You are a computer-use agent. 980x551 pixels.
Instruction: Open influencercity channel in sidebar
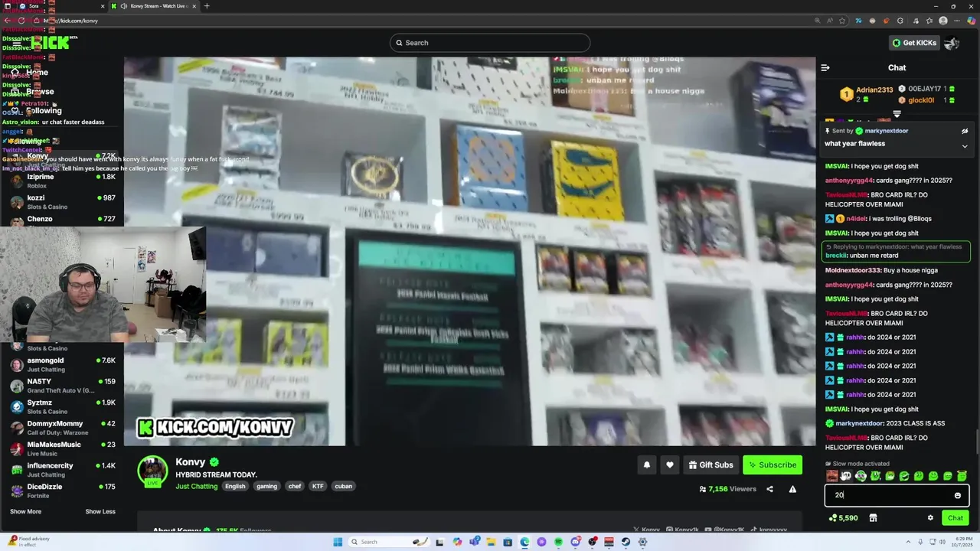coord(61,470)
